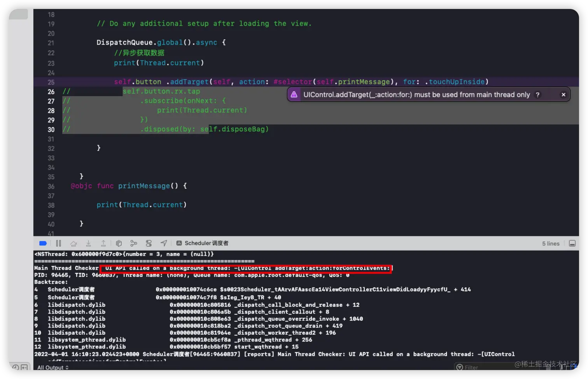Pause program execution in debug bar
Viewport: 588px width, 379px height.
tap(58, 243)
